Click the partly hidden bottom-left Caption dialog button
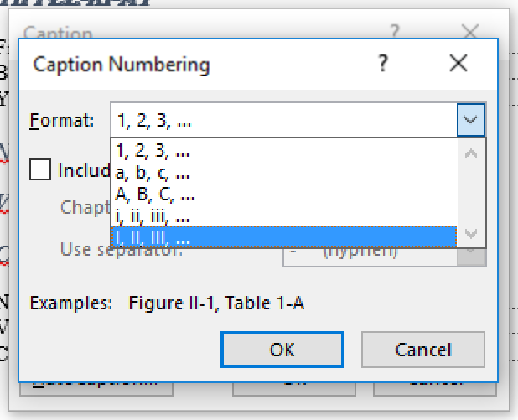Image resolution: width=518 pixels, height=420 pixels. pyautogui.click(x=96, y=387)
